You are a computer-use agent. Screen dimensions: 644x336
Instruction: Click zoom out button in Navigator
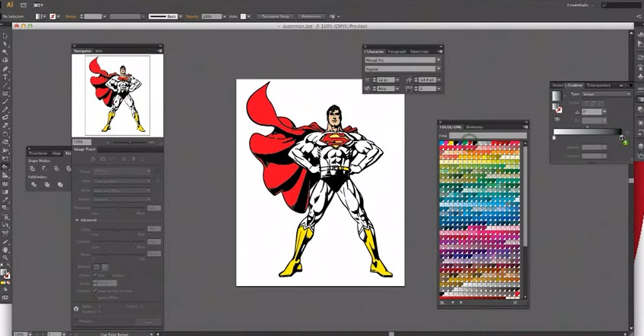[108, 142]
